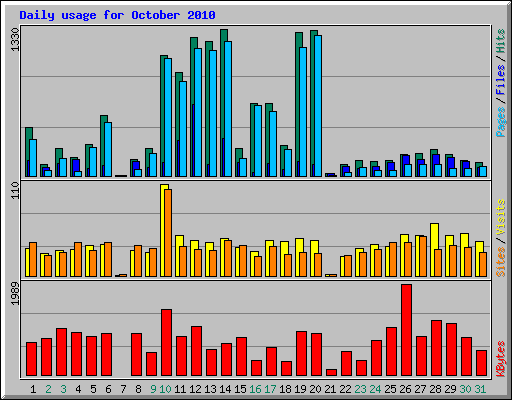Click the red KBytes bar for day 28
This screenshot has width=512, height=400.
coord(436,348)
